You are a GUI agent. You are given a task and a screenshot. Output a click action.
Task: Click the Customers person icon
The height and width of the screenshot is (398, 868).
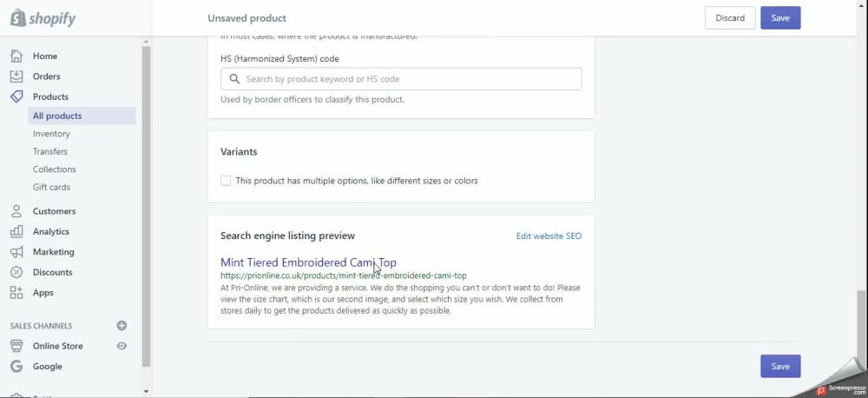(16, 211)
